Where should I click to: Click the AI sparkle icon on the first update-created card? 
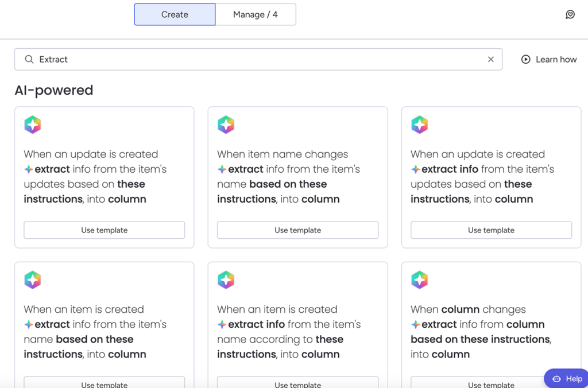tap(33, 125)
